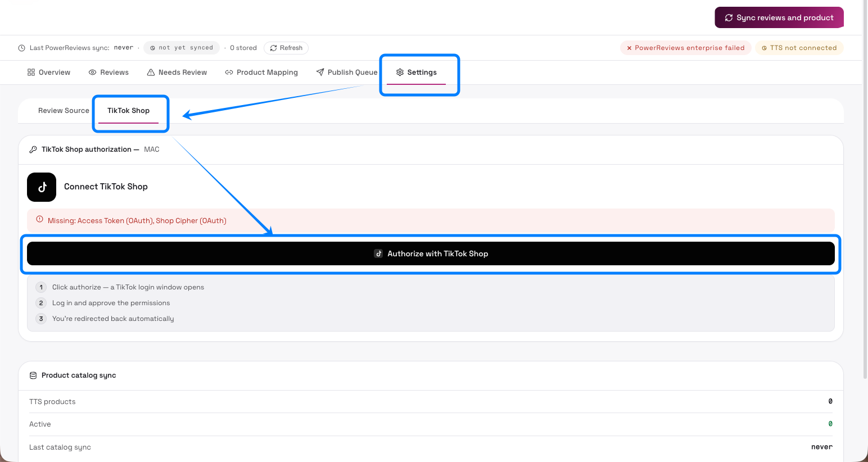
Task: Select the Review Source sub-tab
Action: point(64,111)
